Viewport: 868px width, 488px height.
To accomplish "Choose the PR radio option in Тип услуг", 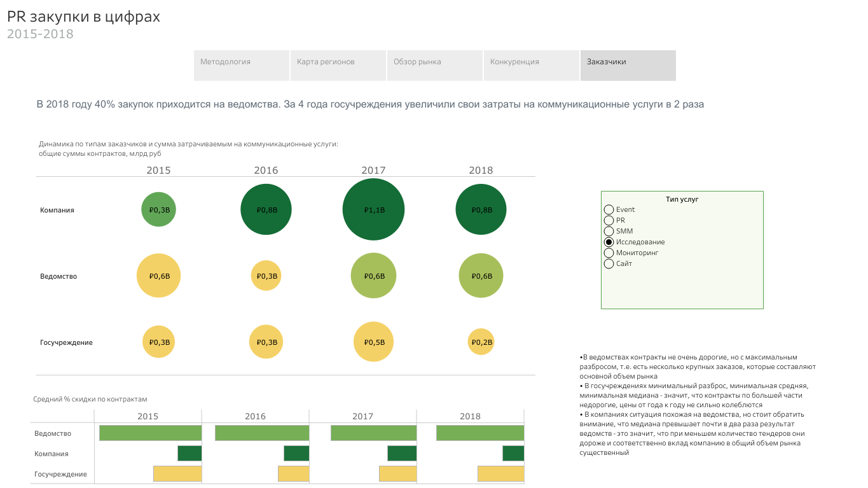I will [x=609, y=221].
